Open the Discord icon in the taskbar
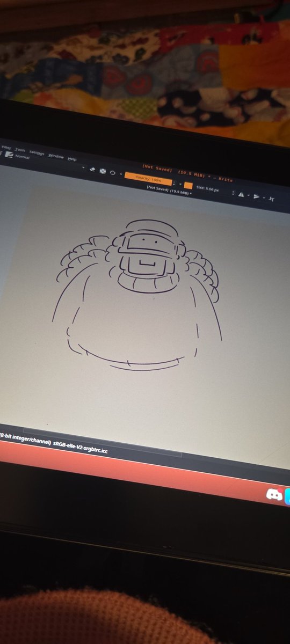290x644 pixels. [274, 494]
